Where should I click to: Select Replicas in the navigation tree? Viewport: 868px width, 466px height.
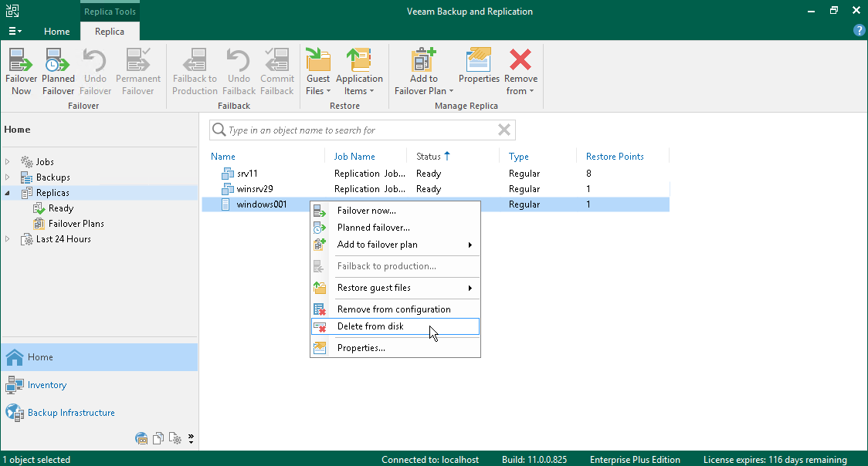(x=53, y=192)
